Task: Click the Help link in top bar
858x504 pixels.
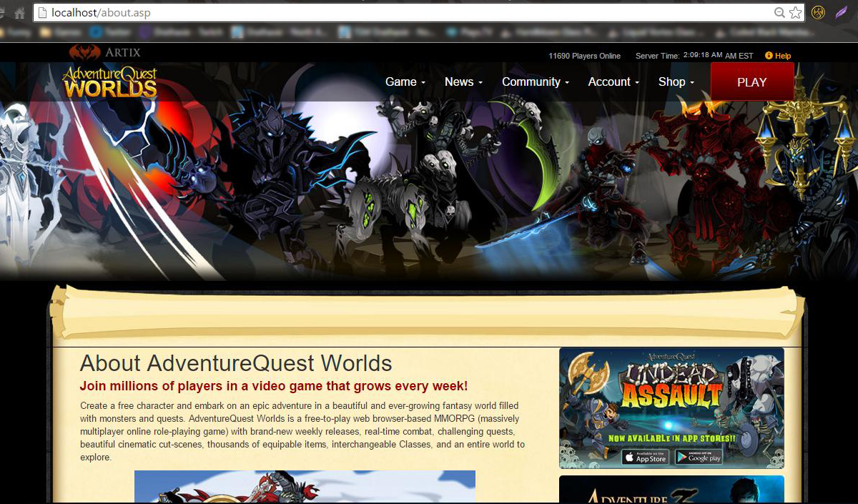Action: [x=783, y=56]
